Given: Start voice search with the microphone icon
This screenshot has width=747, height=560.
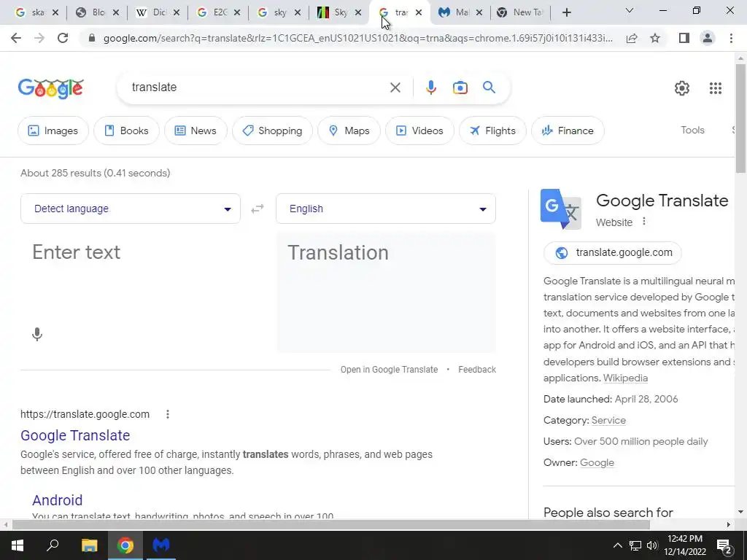Looking at the screenshot, I should pos(430,87).
